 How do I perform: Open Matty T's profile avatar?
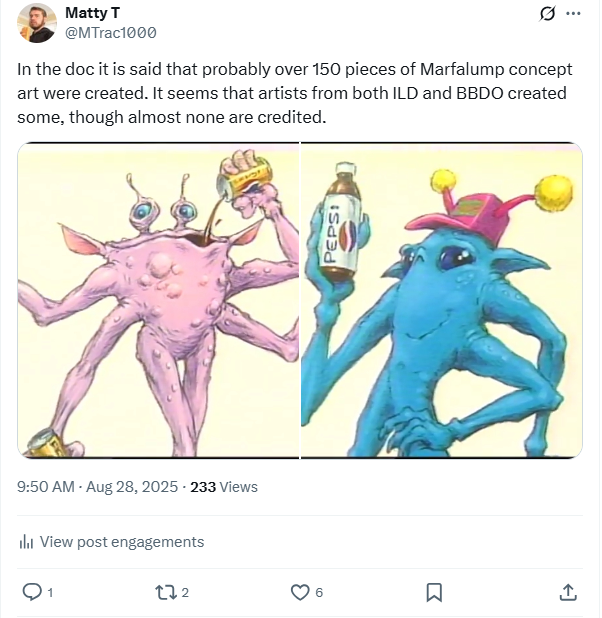[36, 22]
